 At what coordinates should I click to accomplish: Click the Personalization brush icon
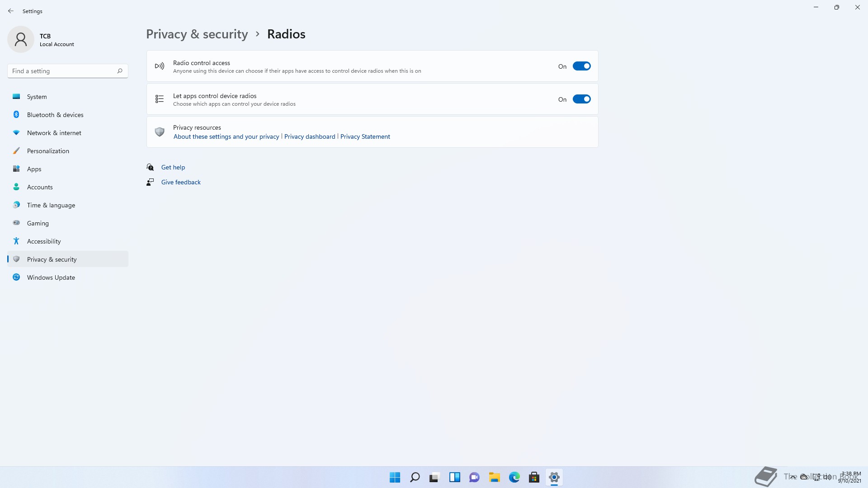(x=16, y=150)
